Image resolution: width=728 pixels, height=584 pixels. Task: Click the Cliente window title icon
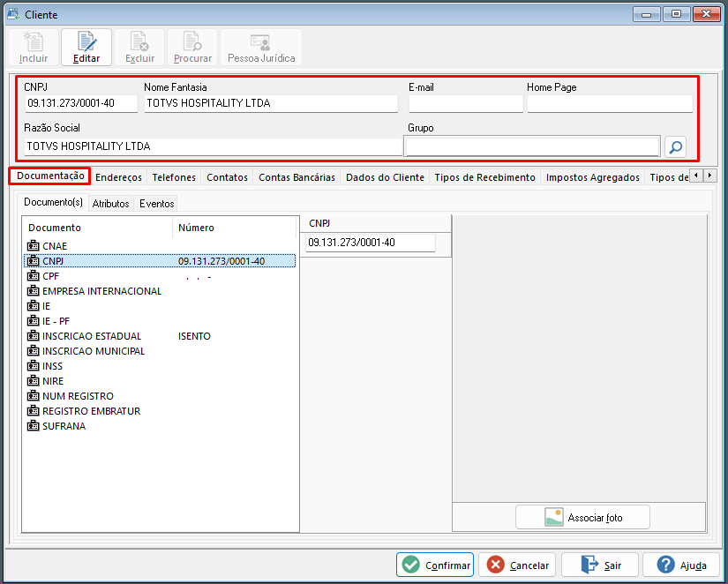[x=13, y=14]
